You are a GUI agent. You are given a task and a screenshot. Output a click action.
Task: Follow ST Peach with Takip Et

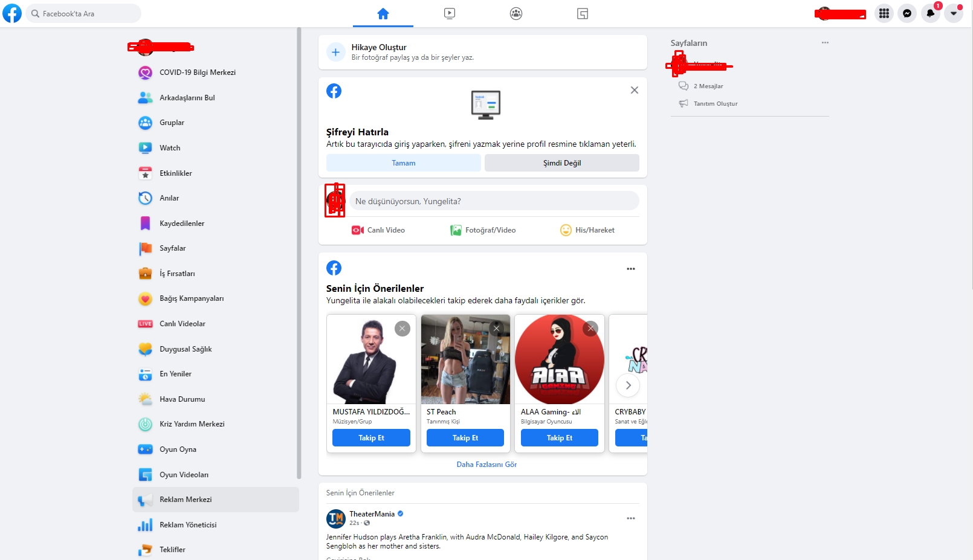point(465,438)
